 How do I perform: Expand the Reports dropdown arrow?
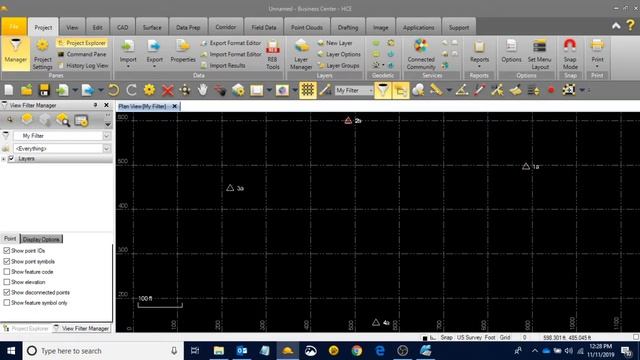pos(479,67)
